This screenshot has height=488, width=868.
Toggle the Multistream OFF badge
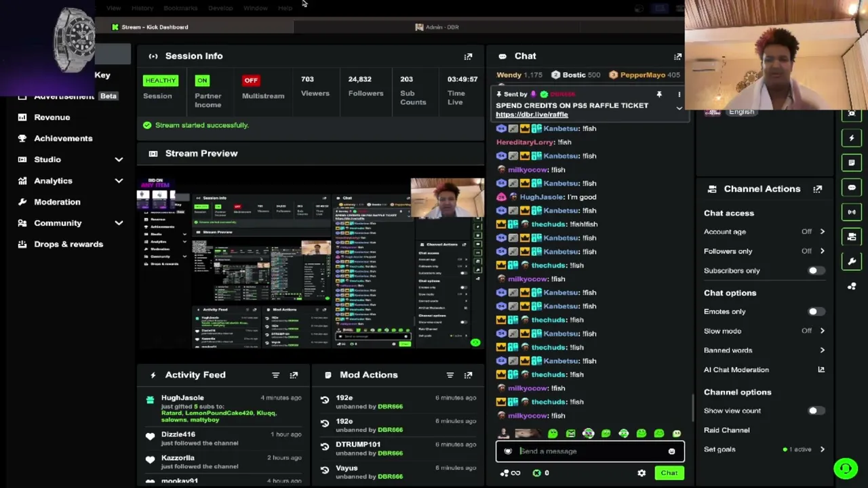coord(251,81)
